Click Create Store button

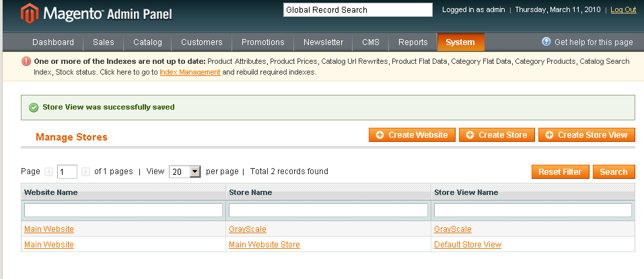point(497,135)
